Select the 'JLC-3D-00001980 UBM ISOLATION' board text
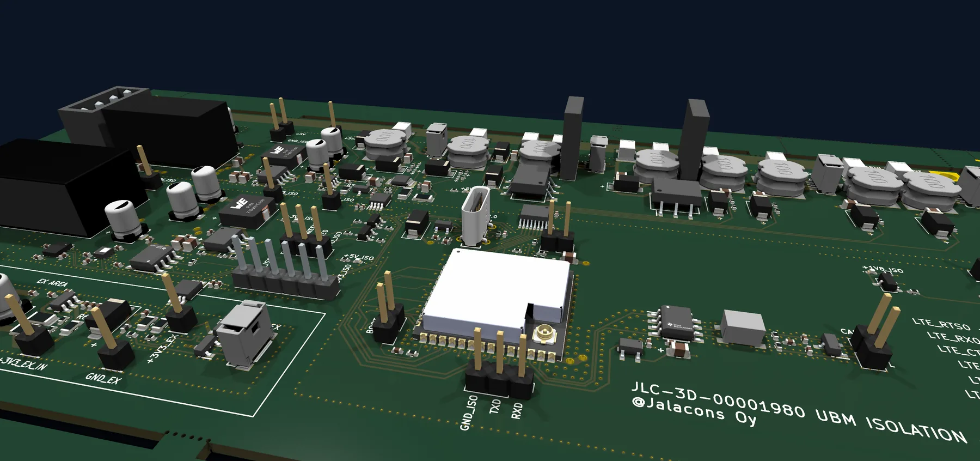Image resolution: width=980 pixels, height=461 pixels. click(x=799, y=413)
